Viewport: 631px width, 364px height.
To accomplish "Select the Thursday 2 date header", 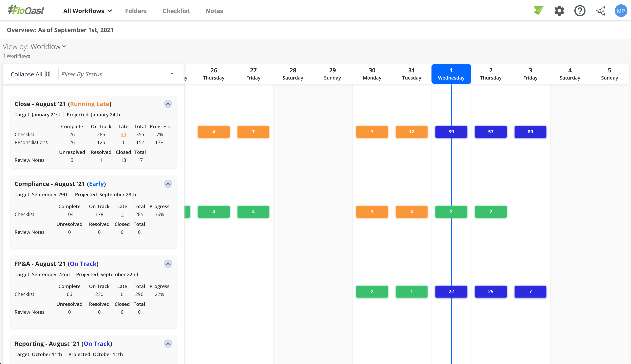I will tap(491, 74).
